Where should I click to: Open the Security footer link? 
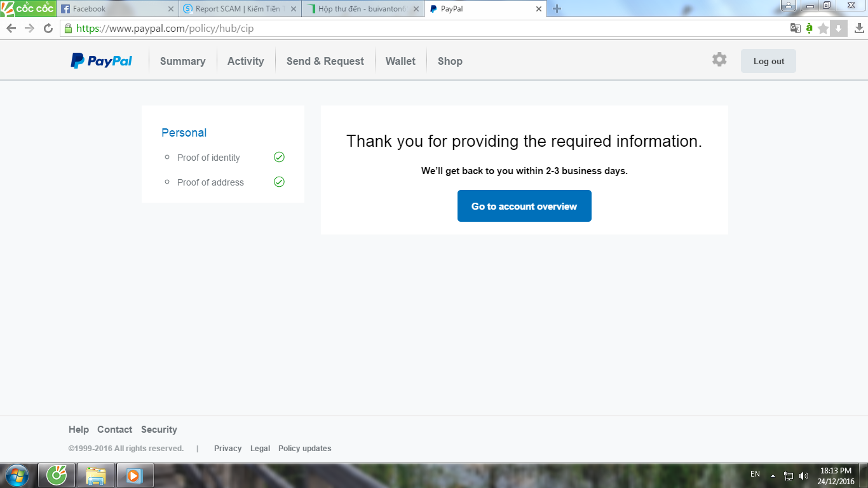point(159,430)
